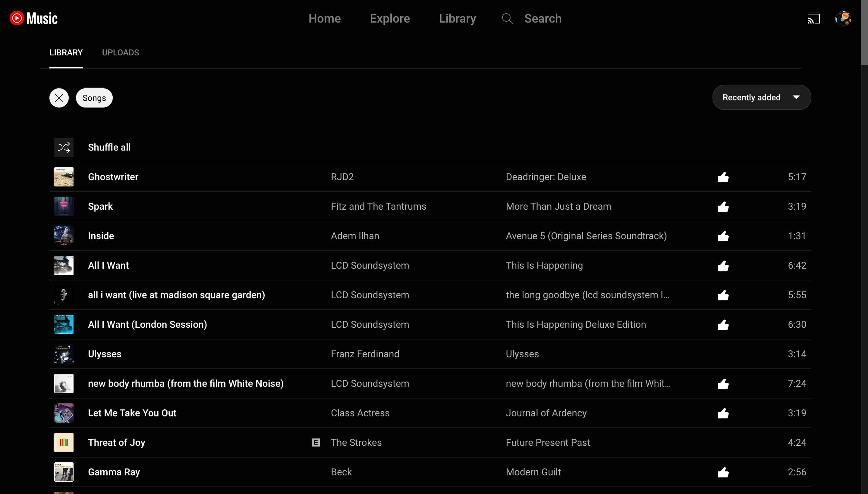
Task: Click the album art for Ghostwriter
Action: pyautogui.click(x=64, y=177)
